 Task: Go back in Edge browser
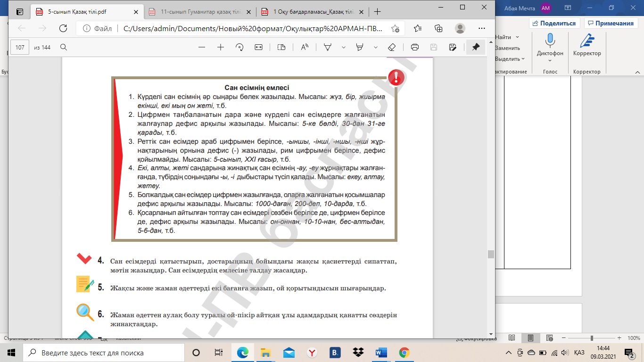pos(22,28)
